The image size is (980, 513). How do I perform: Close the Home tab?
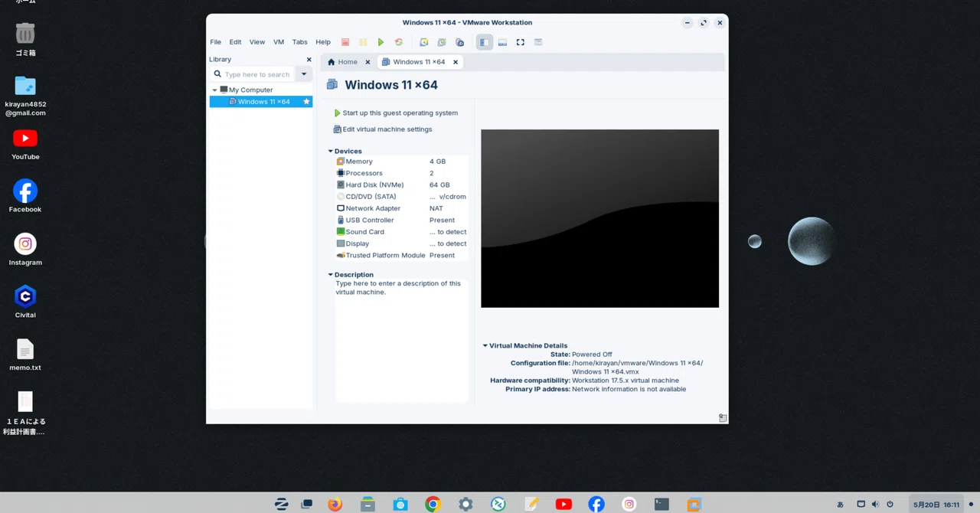click(x=367, y=62)
